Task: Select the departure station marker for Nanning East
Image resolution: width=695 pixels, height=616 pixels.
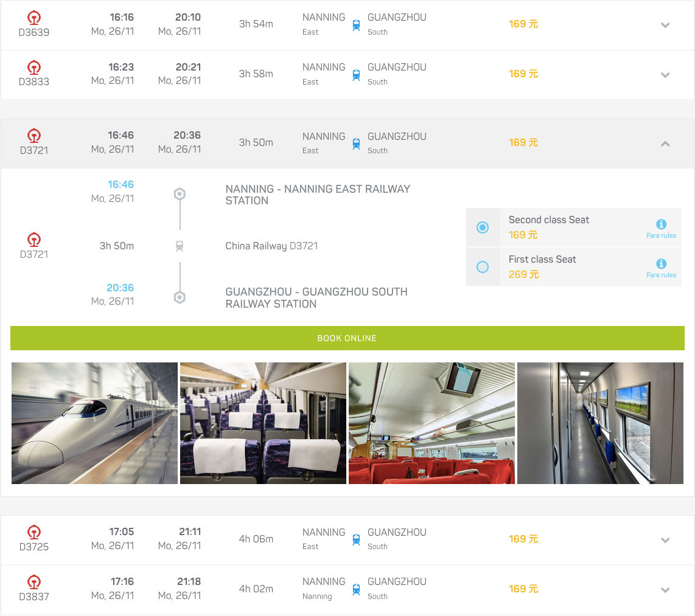Action: 180,193
